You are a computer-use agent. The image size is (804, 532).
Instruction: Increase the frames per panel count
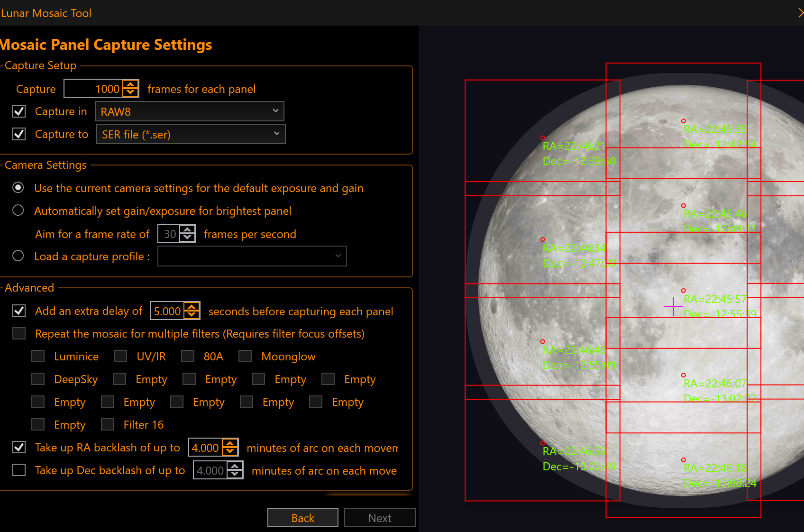coord(130,84)
